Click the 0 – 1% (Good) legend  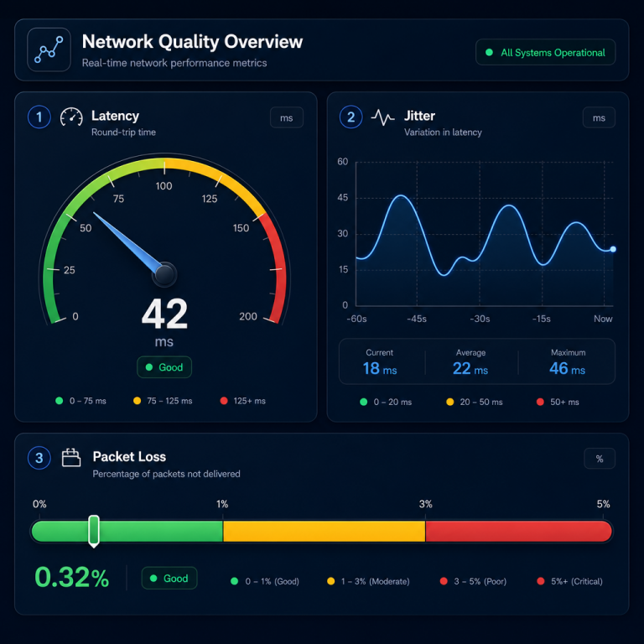265,582
